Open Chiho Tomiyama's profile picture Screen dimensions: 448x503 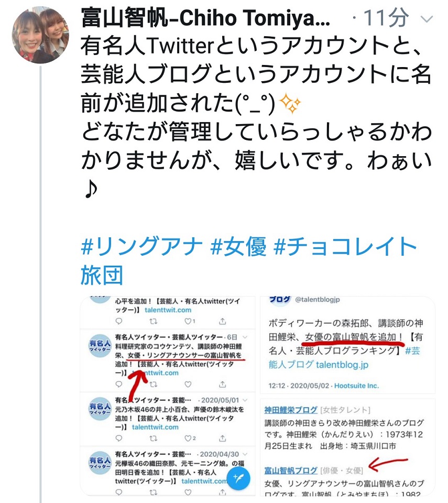tap(40, 35)
